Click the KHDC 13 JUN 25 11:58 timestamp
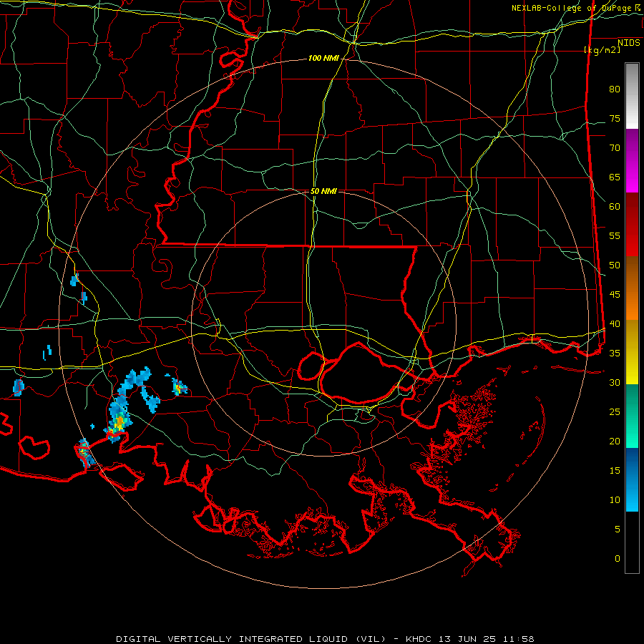 (470, 639)
